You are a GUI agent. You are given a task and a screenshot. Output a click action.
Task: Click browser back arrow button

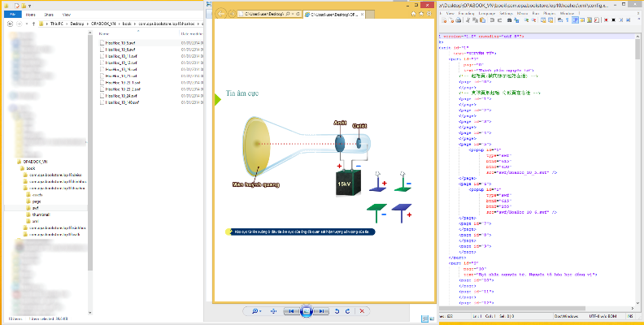[220, 14]
